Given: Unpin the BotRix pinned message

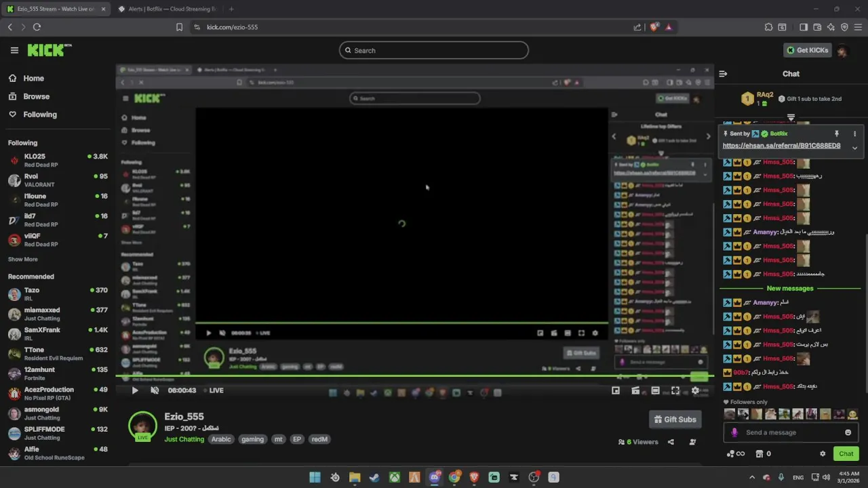Looking at the screenshot, I should (x=837, y=134).
